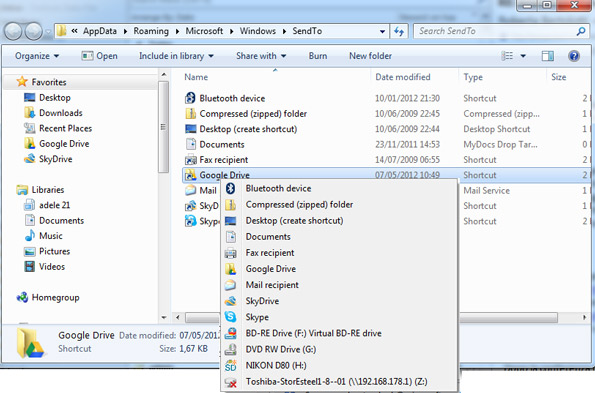The width and height of the screenshot is (595, 393).
Task: Click the Music note icon under Libraries
Action: point(30,236)
